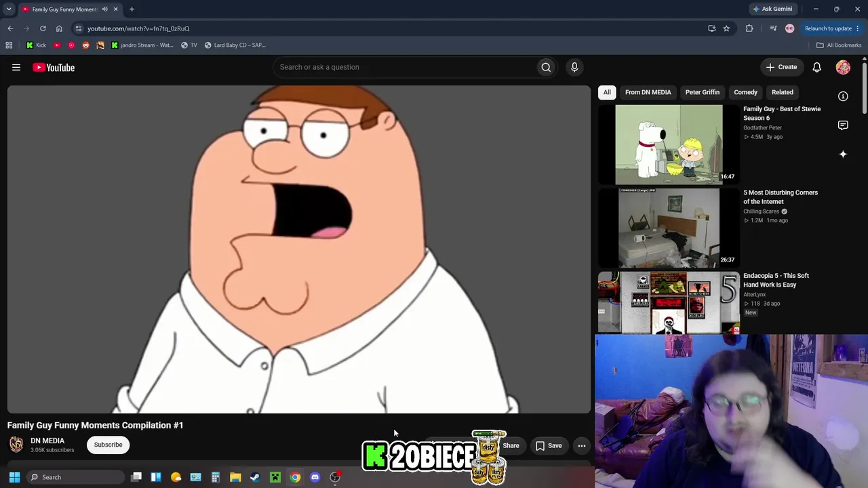
Task: Open the Discord taskbar icon
Action: (x=315, y=477)
